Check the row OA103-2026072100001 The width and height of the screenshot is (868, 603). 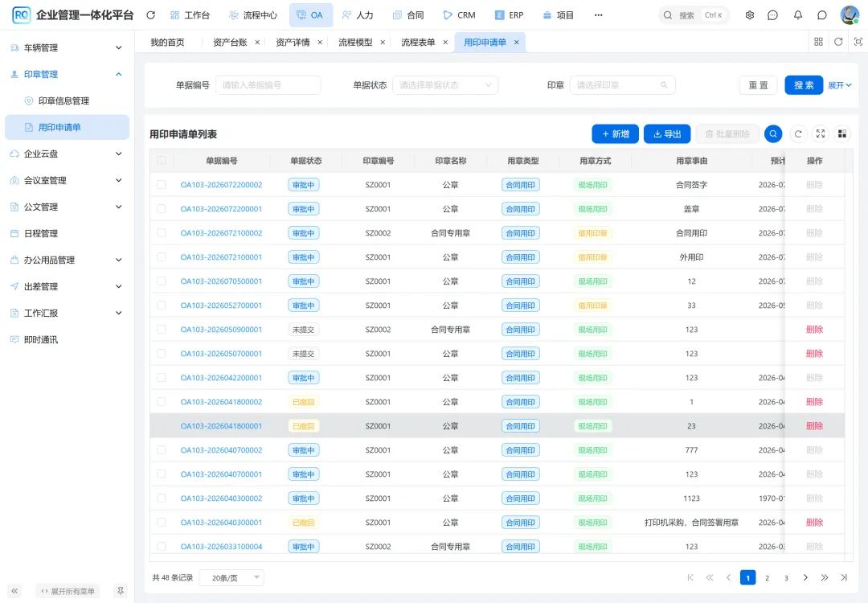[x=161, y=257]
